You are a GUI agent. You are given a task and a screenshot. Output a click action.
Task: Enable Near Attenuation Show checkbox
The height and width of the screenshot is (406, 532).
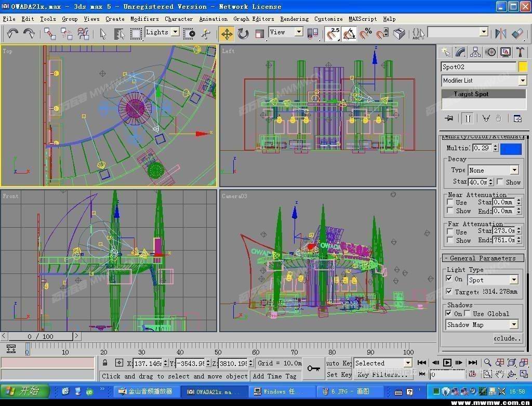coord(450,211)
